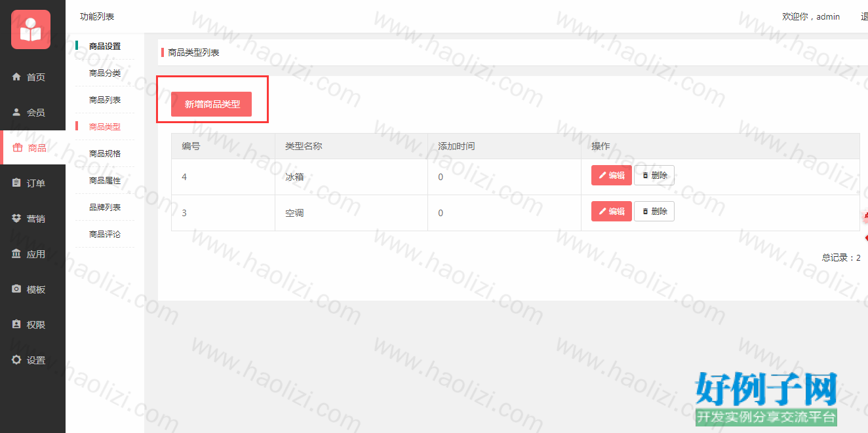Click the person icon beside 会员

[x=16, y=112]
